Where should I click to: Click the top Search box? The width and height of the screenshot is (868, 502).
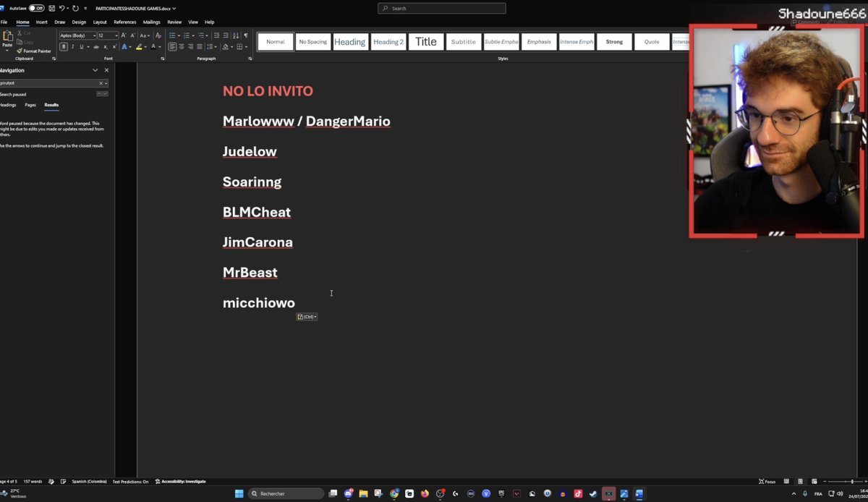(442, 9)
